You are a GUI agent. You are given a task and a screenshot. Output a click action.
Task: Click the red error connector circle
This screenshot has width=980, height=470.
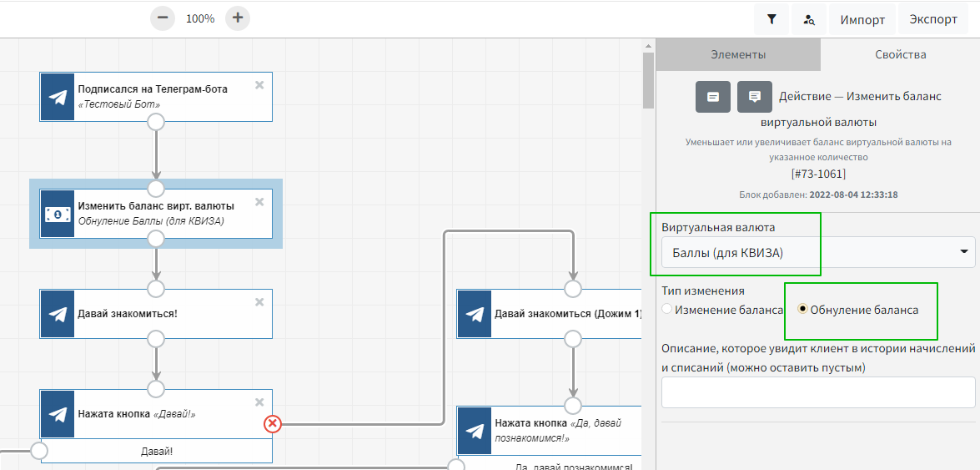tap(273, 424)
